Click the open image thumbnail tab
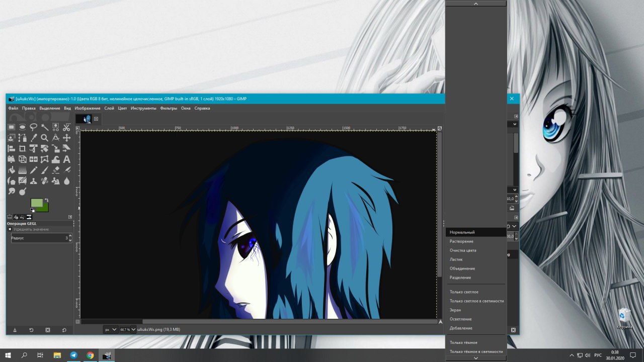644x362 pixels. [84, 119]
